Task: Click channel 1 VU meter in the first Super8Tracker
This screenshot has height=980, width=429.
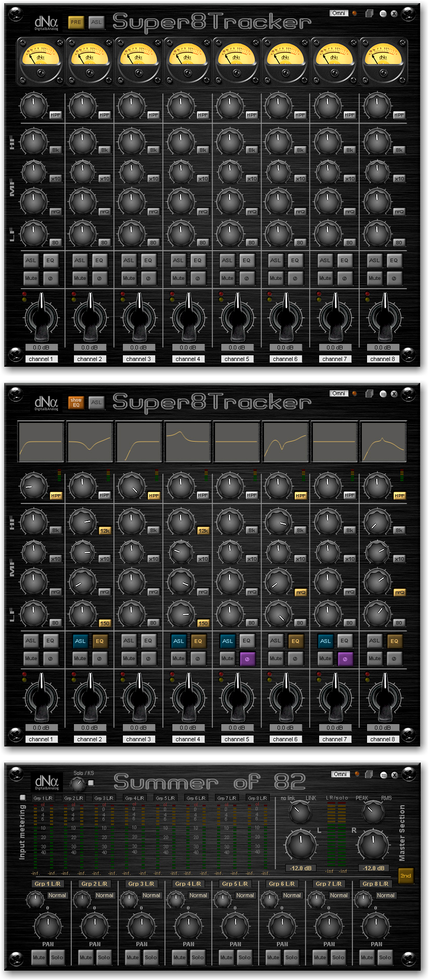Action: pyautogui.click(x=40, y=61)
